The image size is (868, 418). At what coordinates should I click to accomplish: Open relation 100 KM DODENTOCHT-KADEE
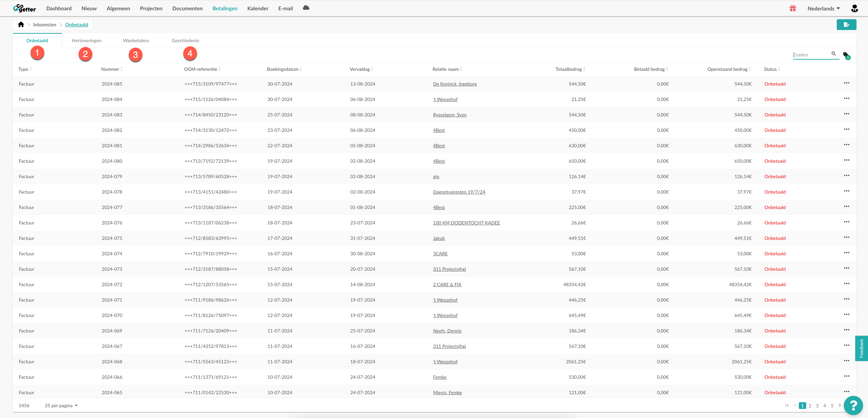(466, 223)
